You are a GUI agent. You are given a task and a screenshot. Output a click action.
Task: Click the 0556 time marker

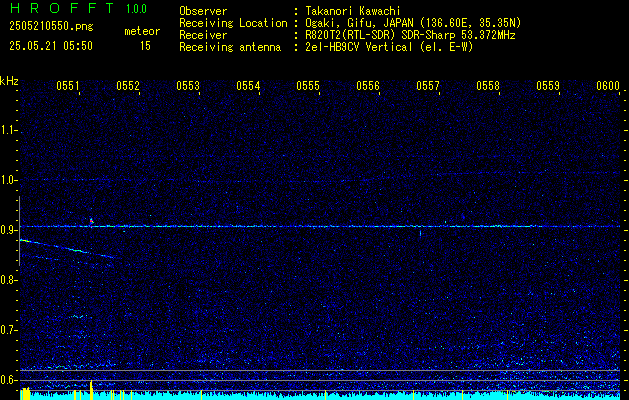pyautogui.click(x=368, y=85)
